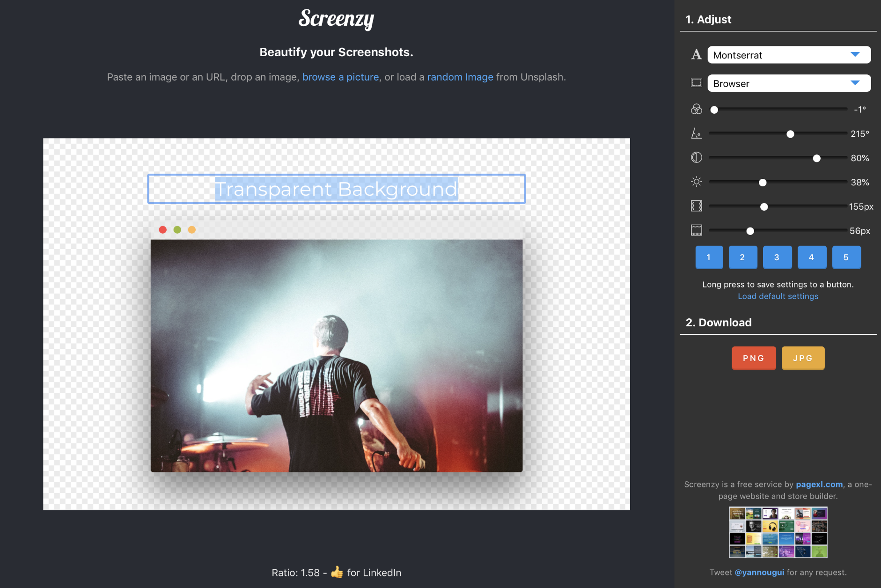Download the image as JPG
881x588 pixels.
click(802, 358)
